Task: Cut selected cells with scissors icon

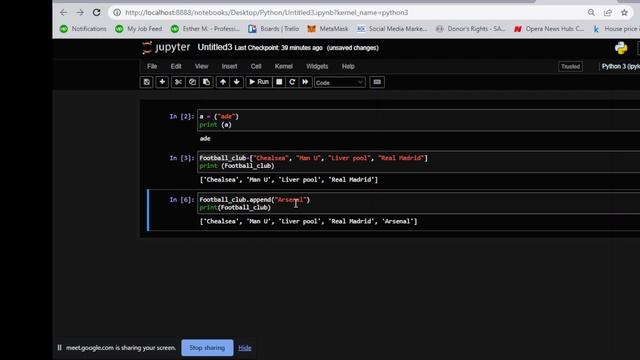Action: [x=178, y=82]
